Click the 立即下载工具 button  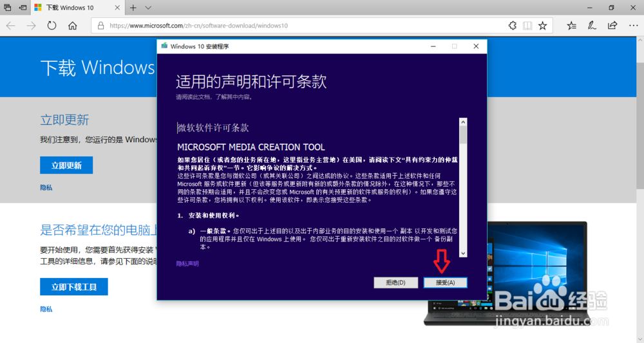74,287
